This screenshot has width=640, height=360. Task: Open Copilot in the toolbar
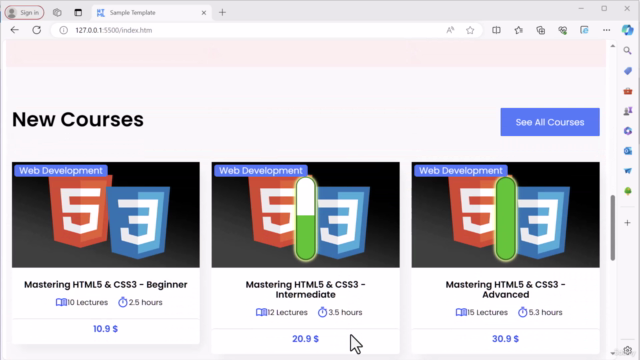(x=628, y=30)
